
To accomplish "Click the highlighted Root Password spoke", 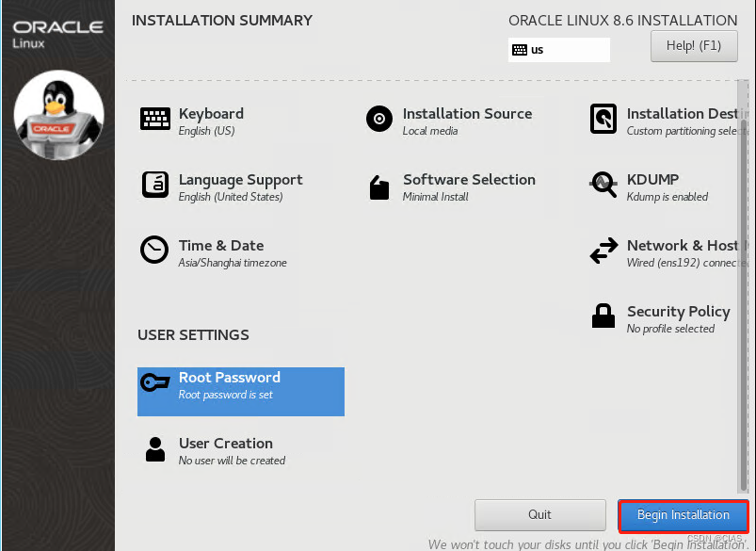I will coord(240,391).
